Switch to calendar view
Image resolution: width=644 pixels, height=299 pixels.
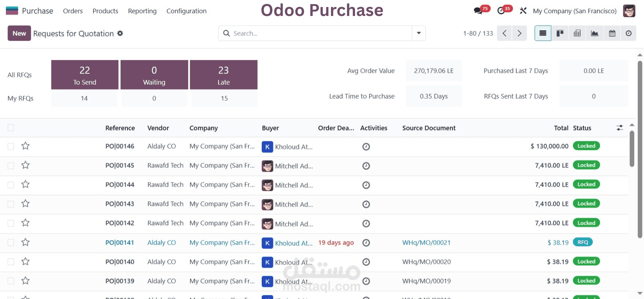[x=612, y=33]
